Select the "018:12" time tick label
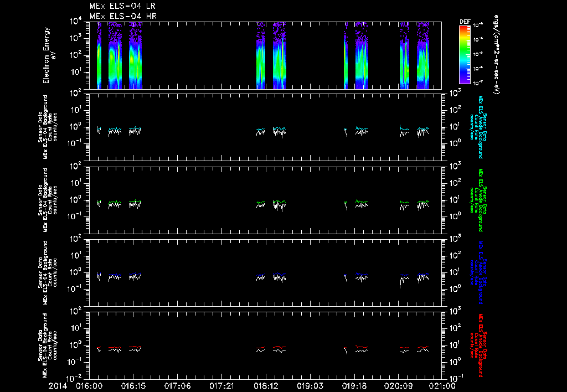567x392 pixels. pos(265,386)
